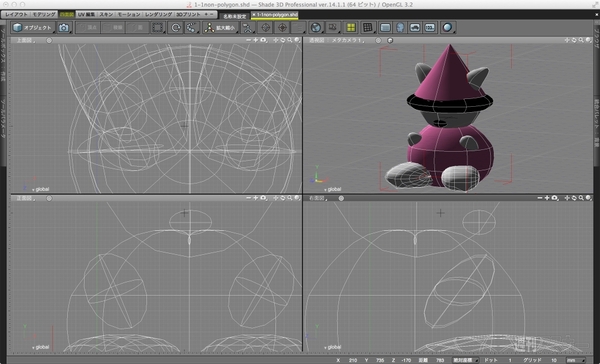This screenshot has height=364, width=600.
Task: Toggle the round marker in top view header
Action: pos(49,41)
